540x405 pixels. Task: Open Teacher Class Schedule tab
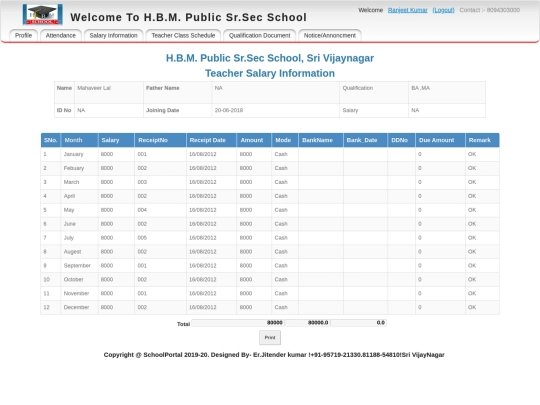pyautogui.click(x=183, y=35)
